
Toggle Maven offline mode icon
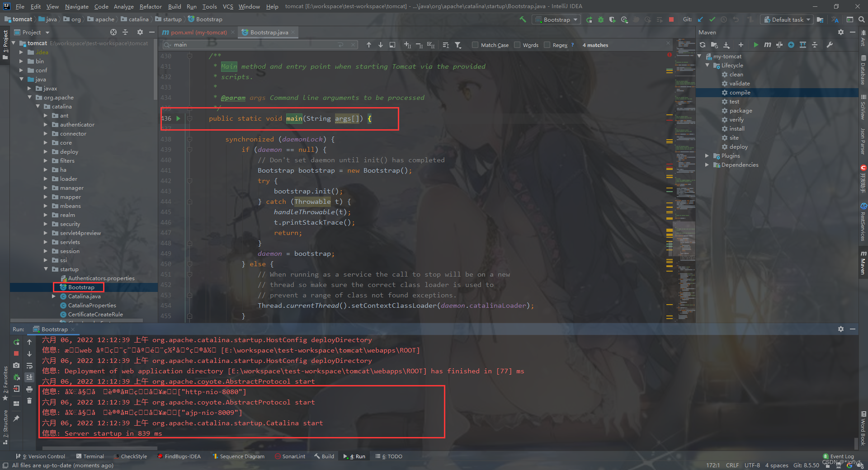pos(779,45)
